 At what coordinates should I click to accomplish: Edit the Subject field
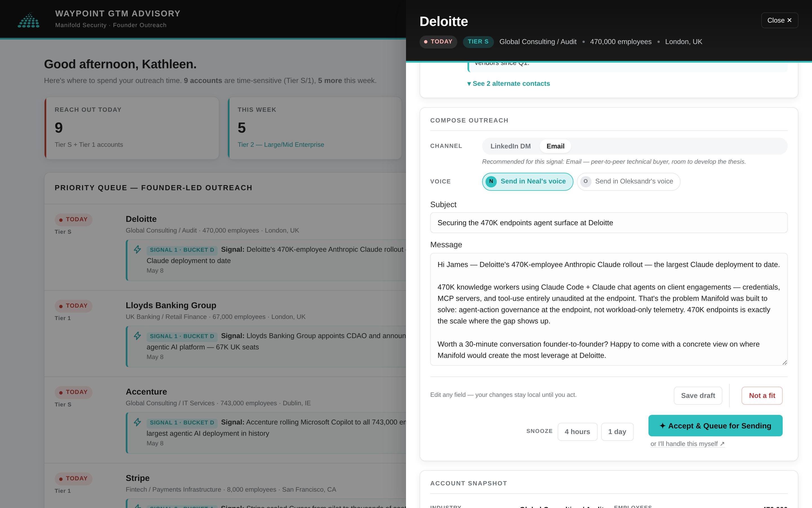pyautogui.click(x=609, y=223)
